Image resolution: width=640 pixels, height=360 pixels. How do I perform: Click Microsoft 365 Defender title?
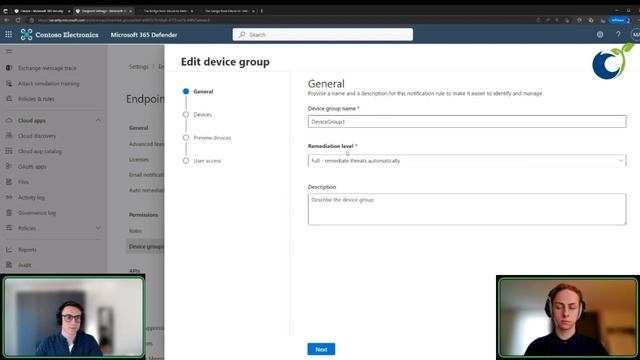click(x=144, y=35)
